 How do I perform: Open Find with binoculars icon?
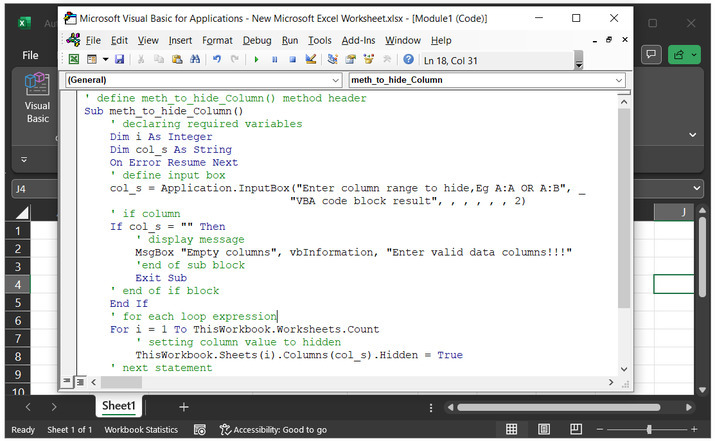pyautogui.click(x=195, y=59)
